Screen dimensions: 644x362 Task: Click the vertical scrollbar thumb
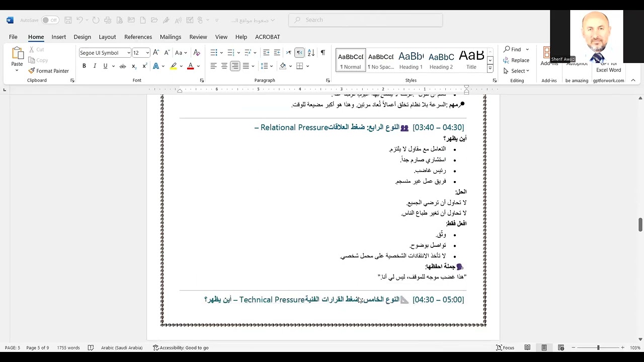[x=640, y=225]
